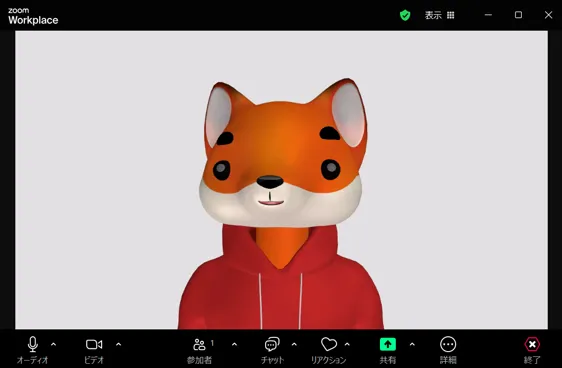The height and width of the screenshot is (368, 562).
Task: Open the チャット chat panel
Action: click(272, 344)
